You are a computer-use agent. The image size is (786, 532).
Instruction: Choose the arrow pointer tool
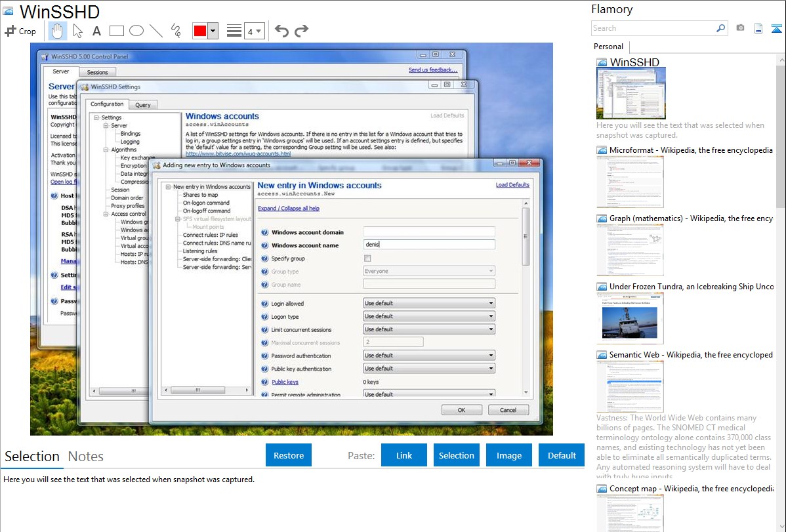77,31
